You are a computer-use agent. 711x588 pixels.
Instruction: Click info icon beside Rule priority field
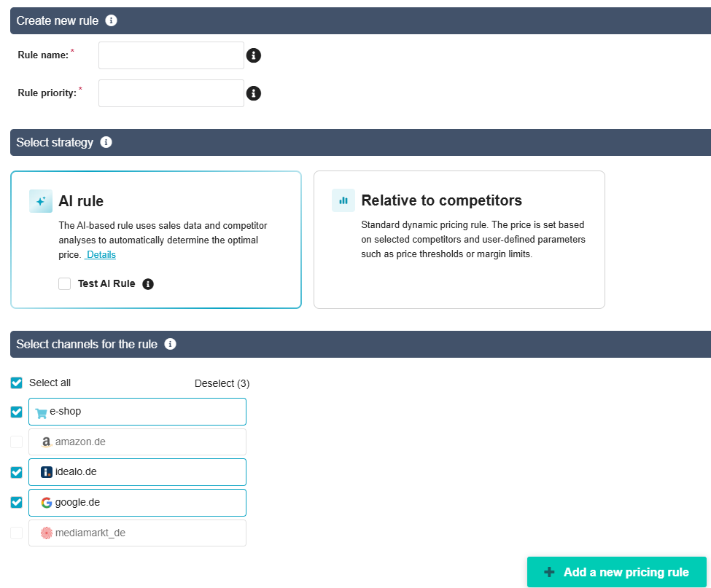(254, 93)
